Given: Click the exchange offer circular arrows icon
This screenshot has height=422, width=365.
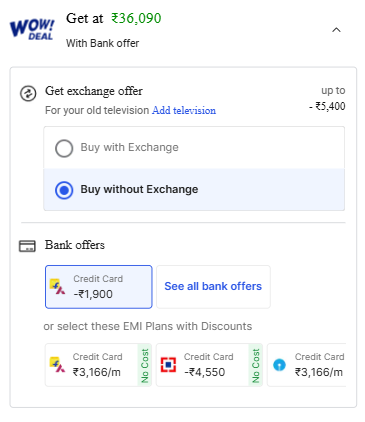Looking at the screenshot, I should (x=28, y=93).
